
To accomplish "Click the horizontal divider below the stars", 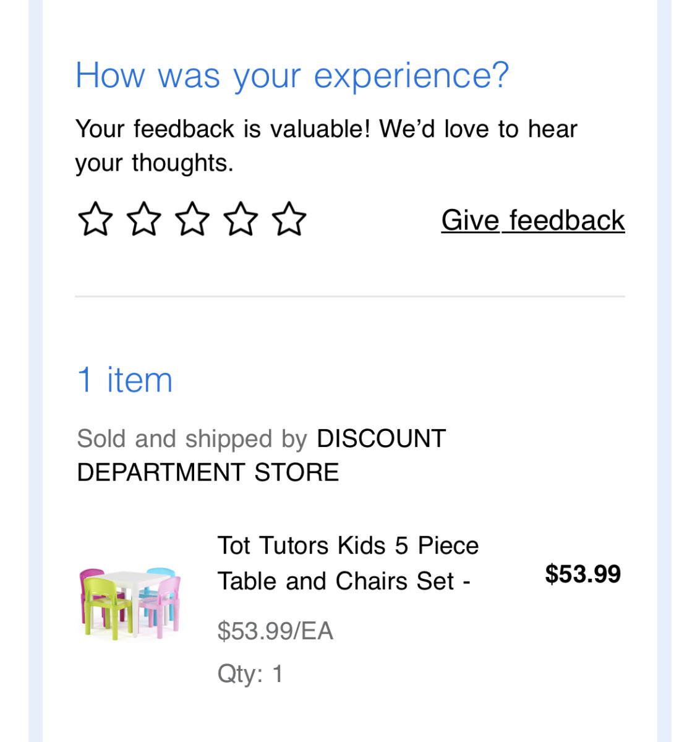I will 350,297.
